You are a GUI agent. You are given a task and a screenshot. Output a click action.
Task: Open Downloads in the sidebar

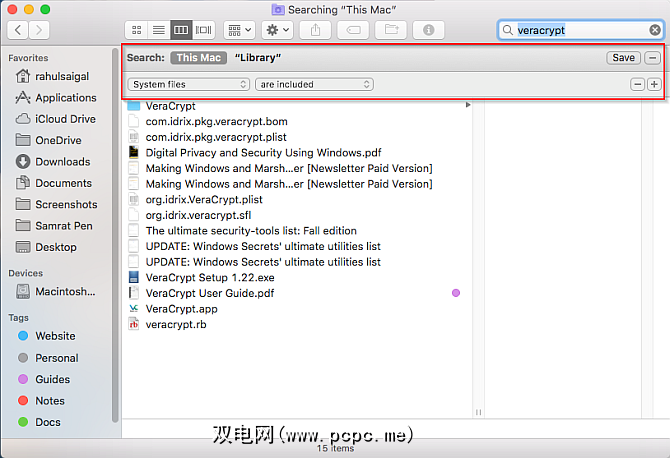click(x=62, y=162)
